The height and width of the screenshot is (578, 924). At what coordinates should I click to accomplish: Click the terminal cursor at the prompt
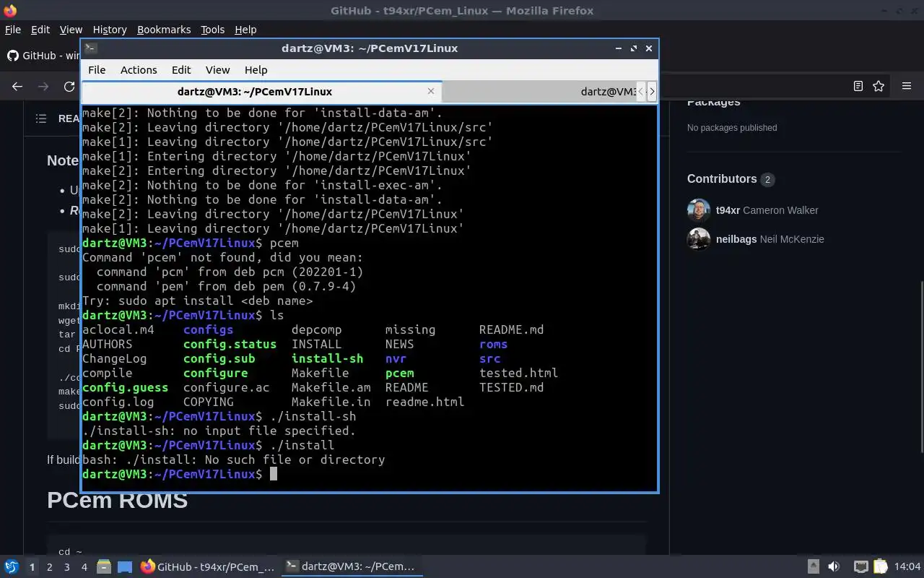tap(274, 474)
